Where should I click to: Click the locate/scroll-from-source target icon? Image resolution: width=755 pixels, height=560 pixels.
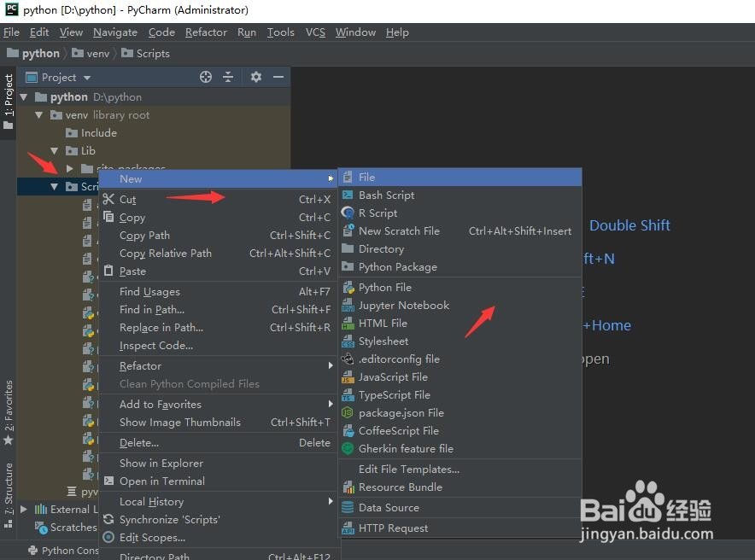click(x=206, y=77)
